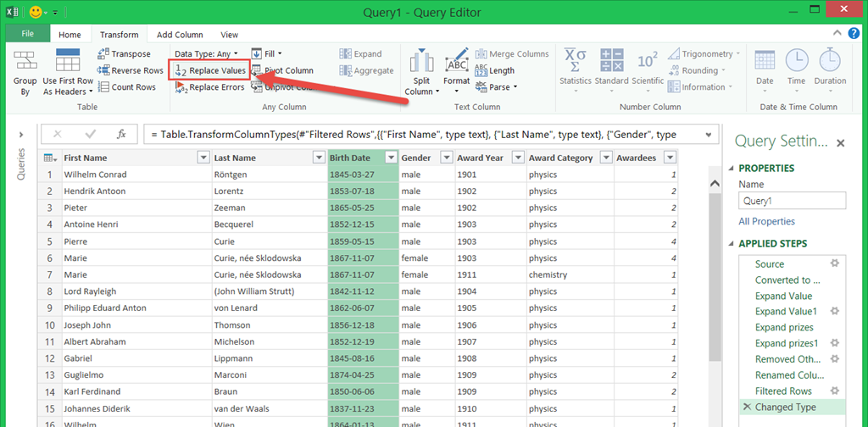Click the Statistics sigma icon
This screenshot has width=868, height=427.
point(575,61)
